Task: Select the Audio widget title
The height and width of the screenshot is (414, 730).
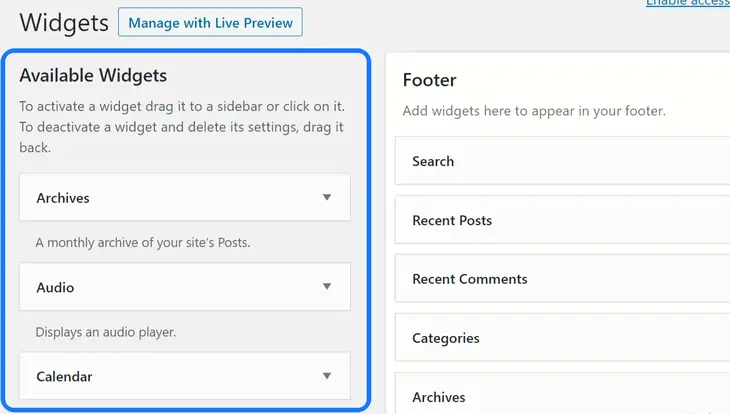Action: tap(55, 287)
